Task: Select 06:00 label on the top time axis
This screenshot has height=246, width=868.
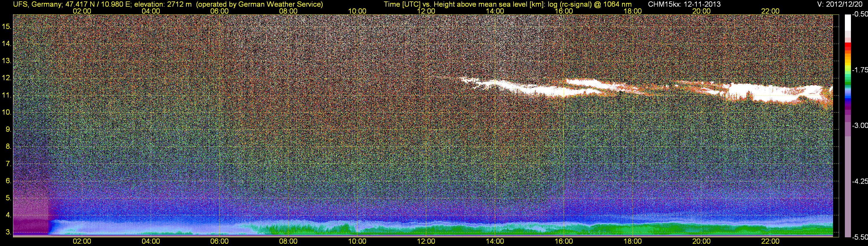Action: pyautogui.click(x=219, y=11)
